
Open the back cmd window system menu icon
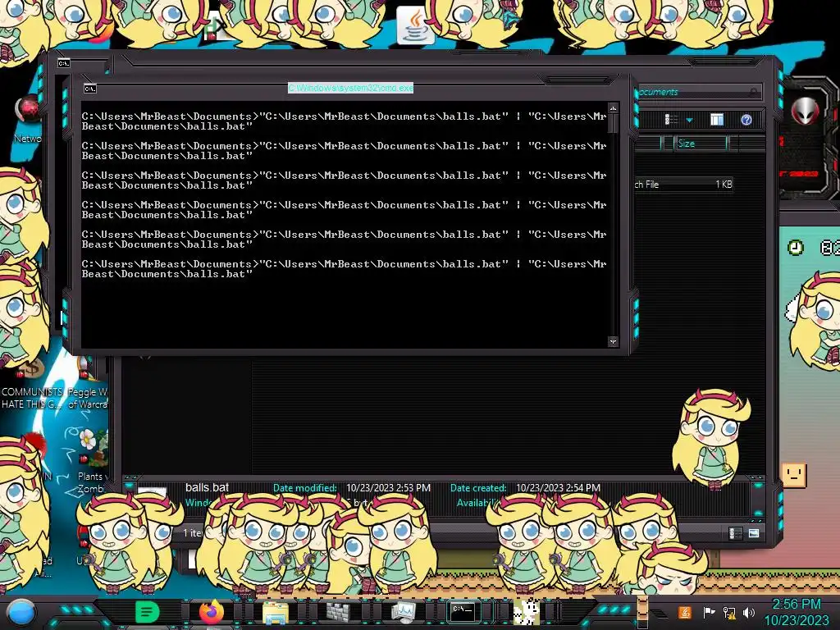tap(64, 63)
